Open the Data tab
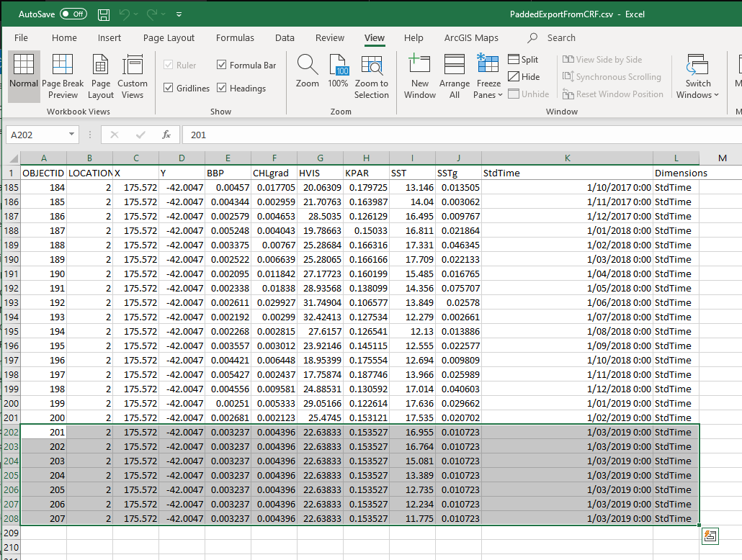Viewport: 742px width, 560px height. coord(285,38)
